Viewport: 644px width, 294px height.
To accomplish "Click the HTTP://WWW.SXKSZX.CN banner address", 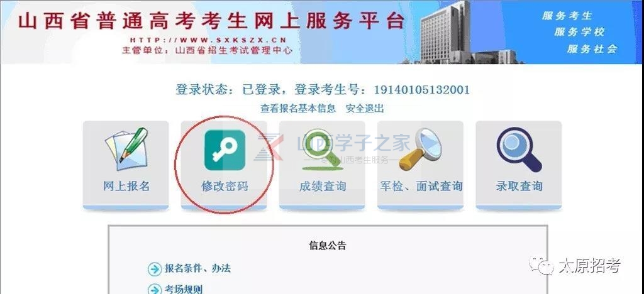I will [x=208, y=40].
